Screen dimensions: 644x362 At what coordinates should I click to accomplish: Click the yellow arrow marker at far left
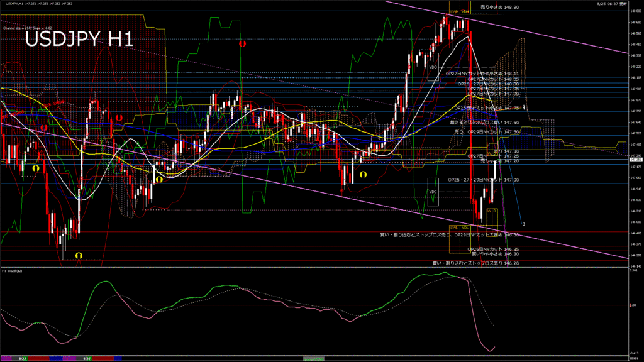(36, 168)
